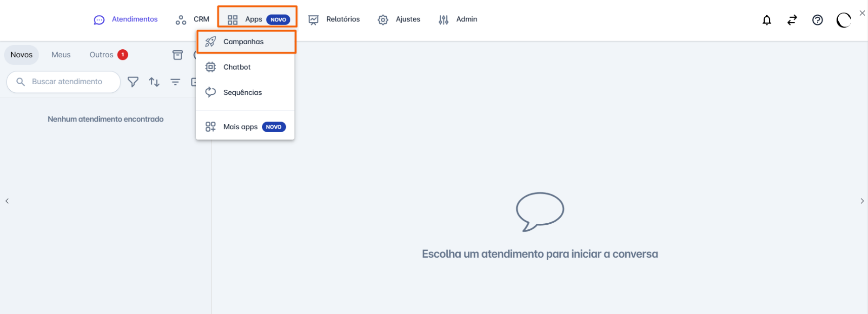Select Chatbot from the Apps menu
Viewport: 868px width, 314px height.
(237, 67)
